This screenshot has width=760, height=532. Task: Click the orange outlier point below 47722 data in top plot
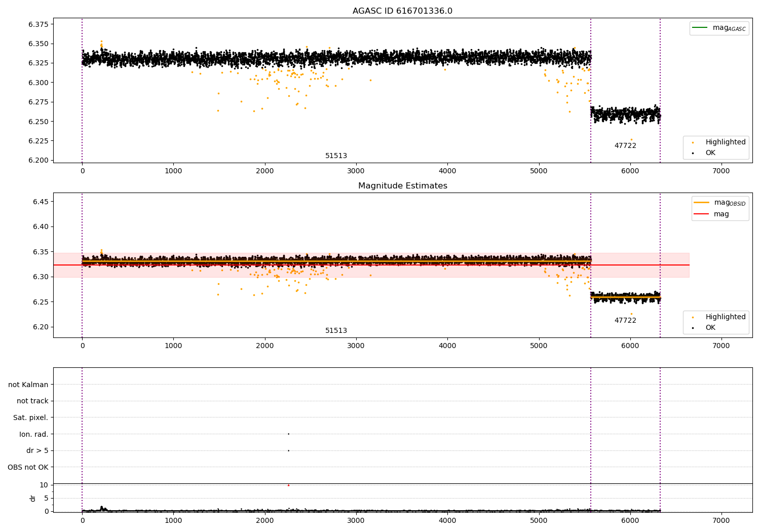pyautogui.click(x=631, y=139)
